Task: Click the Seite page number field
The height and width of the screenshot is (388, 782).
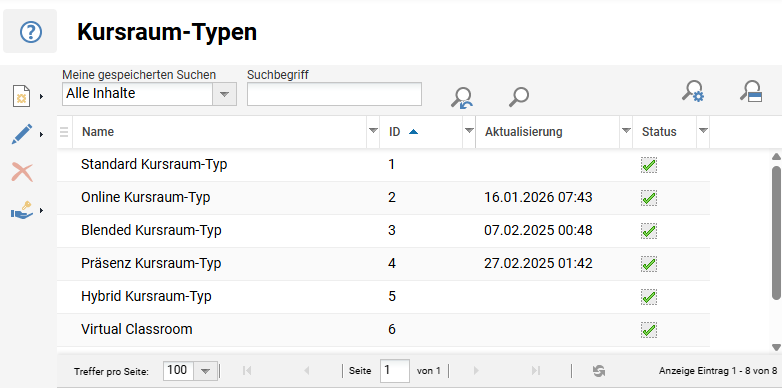Action: coord(395,371)
